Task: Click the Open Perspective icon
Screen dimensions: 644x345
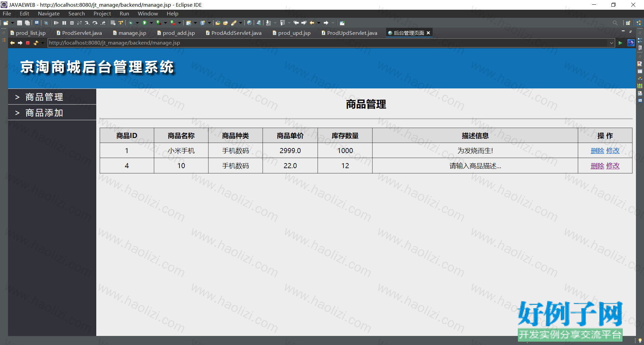Action: (628, 23)
